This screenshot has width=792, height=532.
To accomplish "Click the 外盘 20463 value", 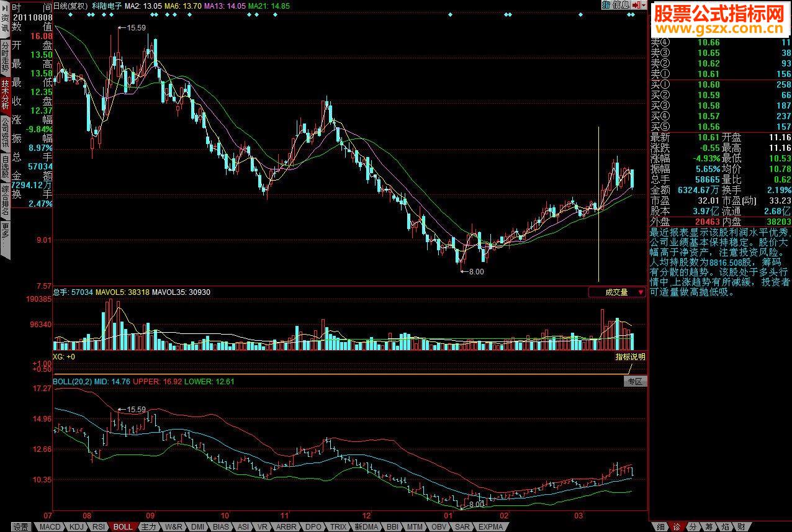I will coord(708,221).
